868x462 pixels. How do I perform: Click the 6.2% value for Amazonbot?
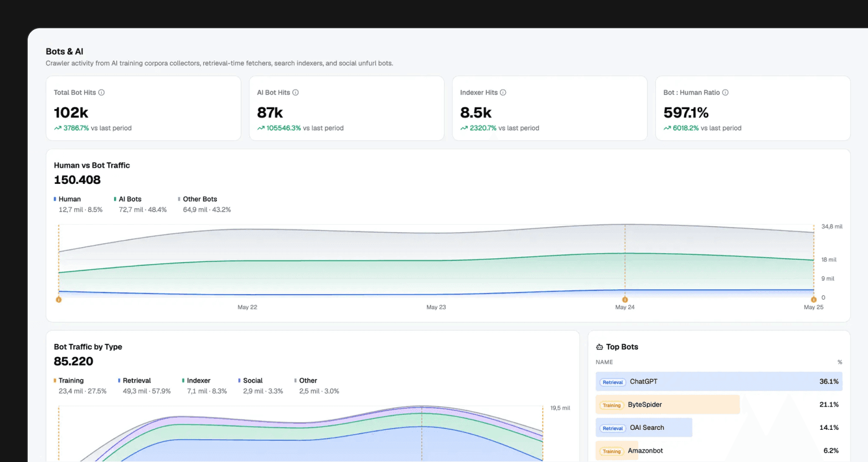point(831,450)
